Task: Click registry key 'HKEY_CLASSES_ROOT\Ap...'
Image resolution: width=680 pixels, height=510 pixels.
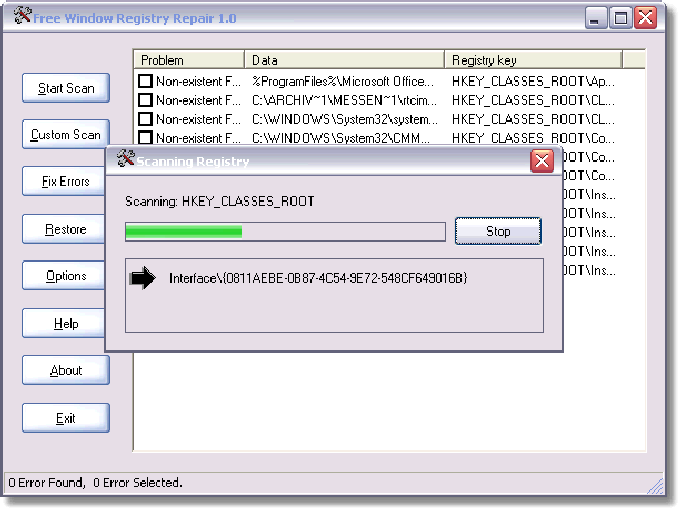Action: [x=533, y=81]
